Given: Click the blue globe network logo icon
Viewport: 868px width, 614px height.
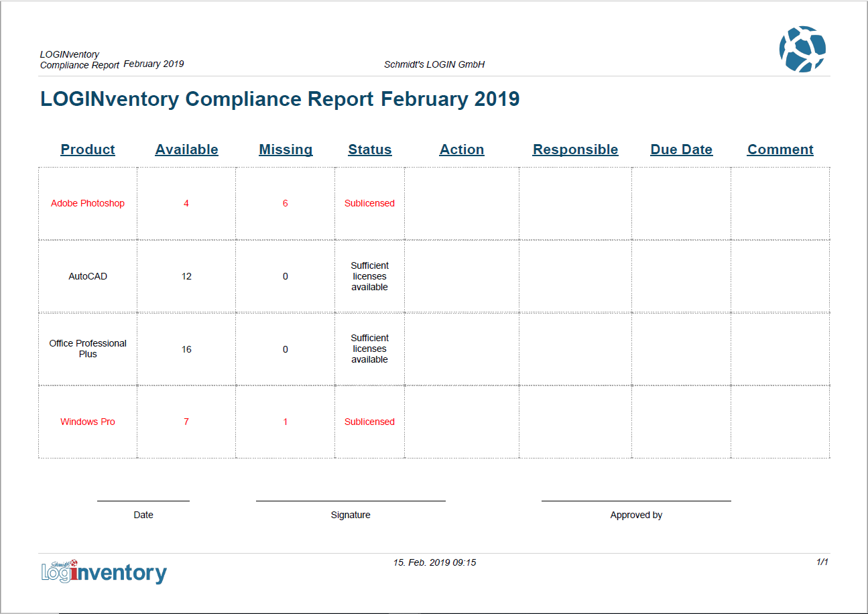Looking at the screenshot, I should [802, 49].
